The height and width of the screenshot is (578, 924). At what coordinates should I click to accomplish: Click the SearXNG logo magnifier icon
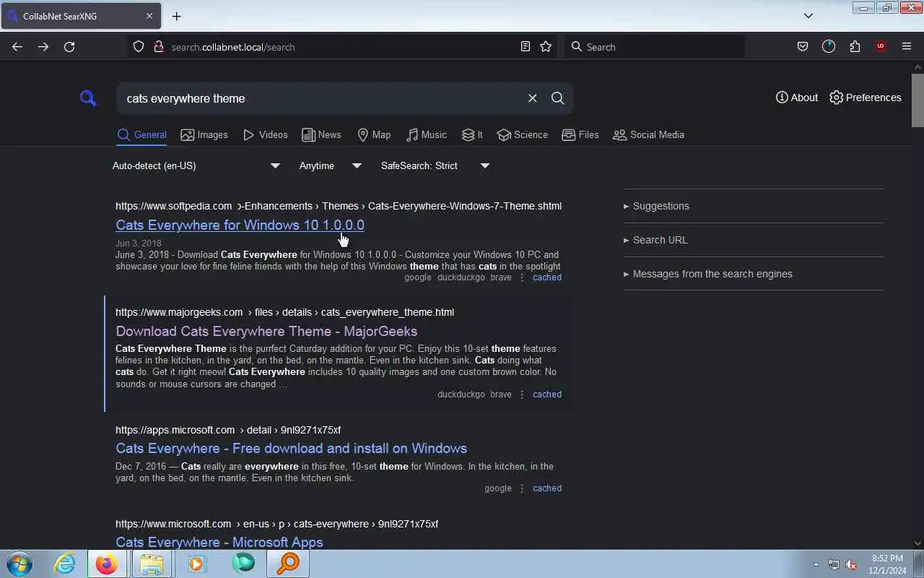[x=88, y=98]
